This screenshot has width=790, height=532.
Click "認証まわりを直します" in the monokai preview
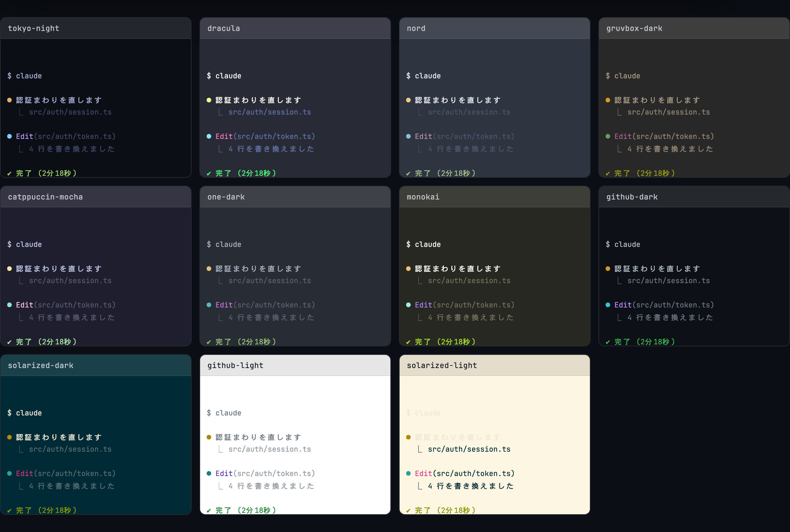[x=458, y=269]
